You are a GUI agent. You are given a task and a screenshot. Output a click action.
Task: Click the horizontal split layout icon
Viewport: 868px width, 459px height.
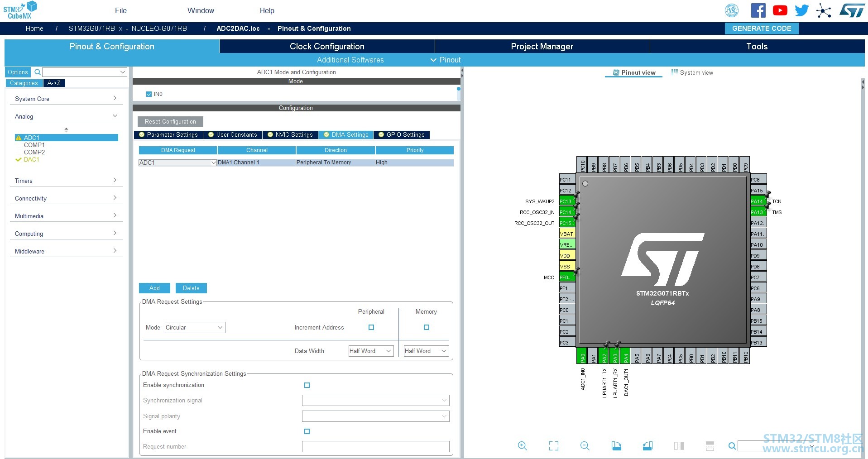click(x=710, y=446)
